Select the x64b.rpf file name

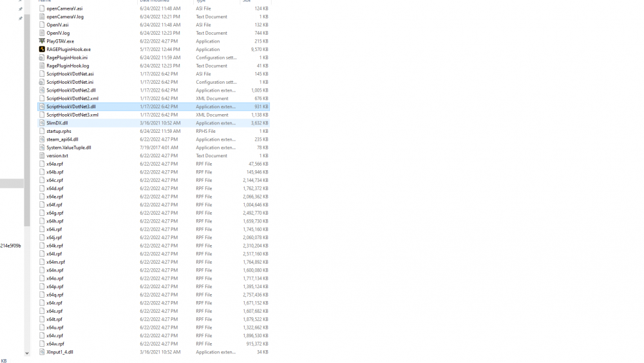(55, 172)
